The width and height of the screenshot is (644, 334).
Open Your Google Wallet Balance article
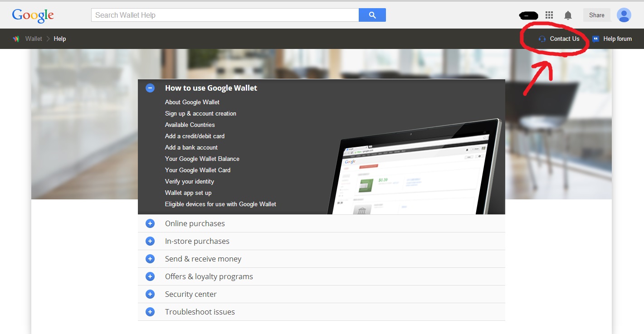point(202,159)
